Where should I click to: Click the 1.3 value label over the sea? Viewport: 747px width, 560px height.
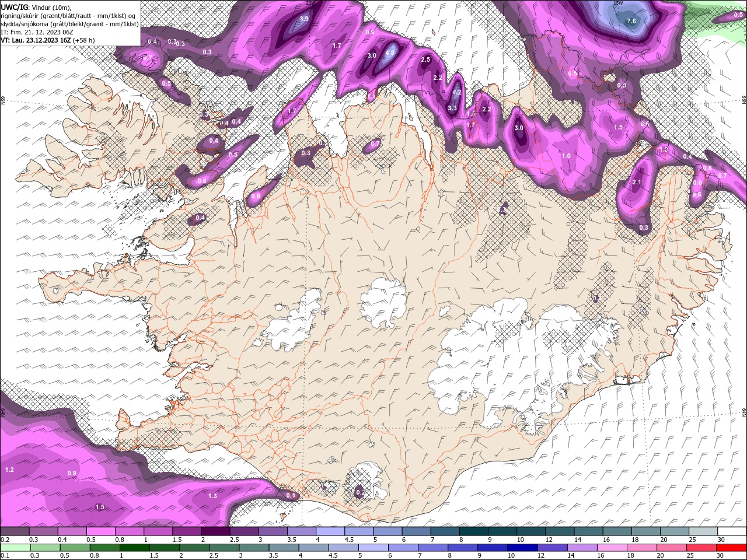point(212,496)
